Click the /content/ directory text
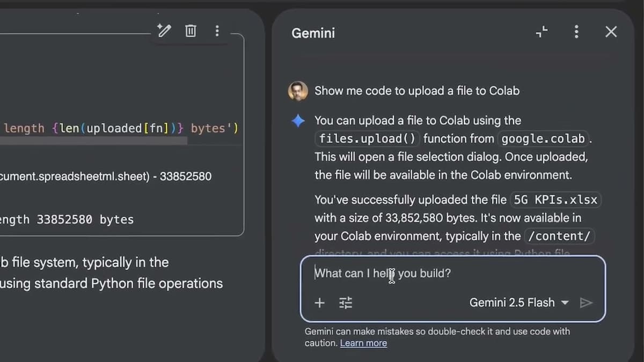This screenshot has height=362, width=644. [x=559, y=236]
